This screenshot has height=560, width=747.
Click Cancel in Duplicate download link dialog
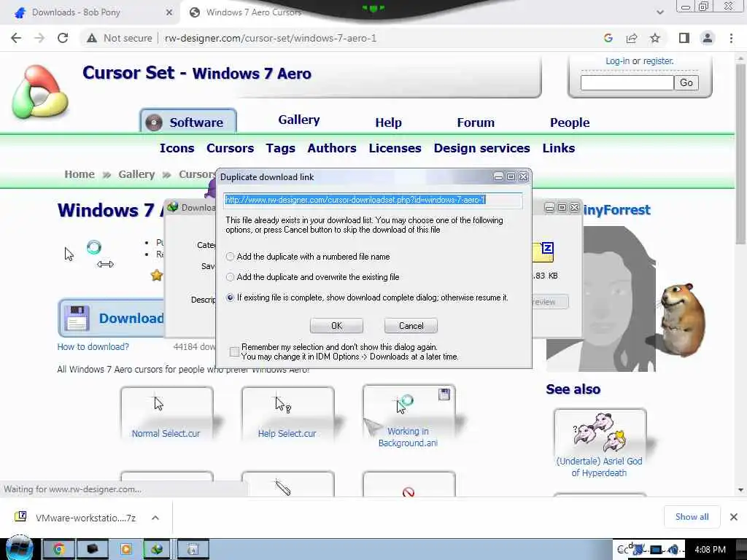(411, 326)
